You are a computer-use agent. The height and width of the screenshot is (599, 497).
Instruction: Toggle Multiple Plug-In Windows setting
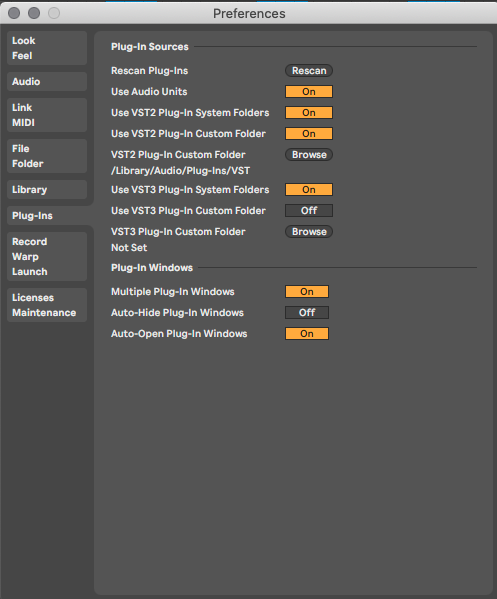click(307, 291)
